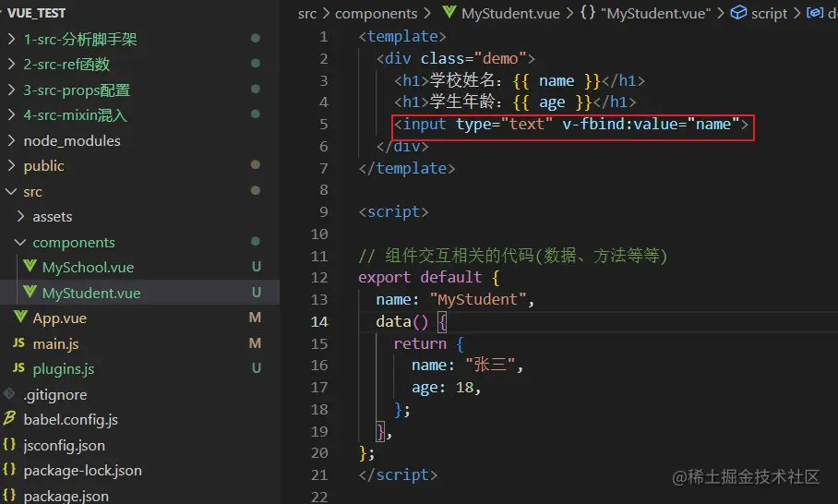Open plugins.js file
838x504 pixels.
[64, 369]
